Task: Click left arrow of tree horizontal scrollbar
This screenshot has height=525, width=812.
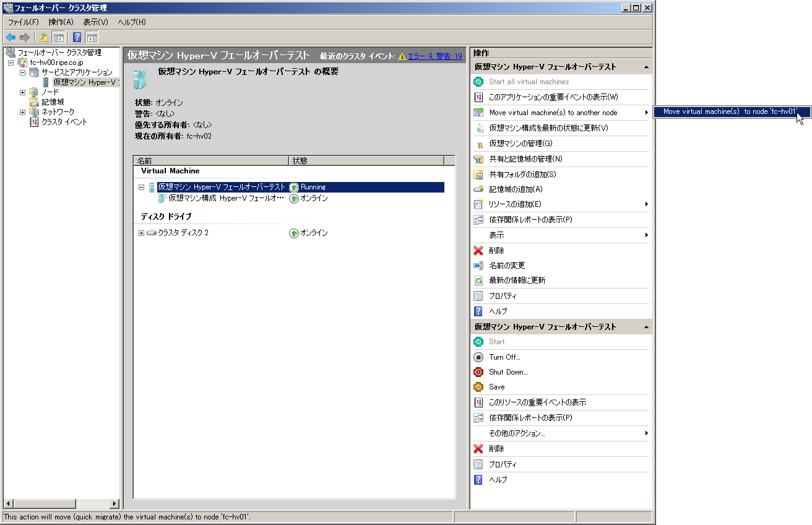Action: (8, 504)
